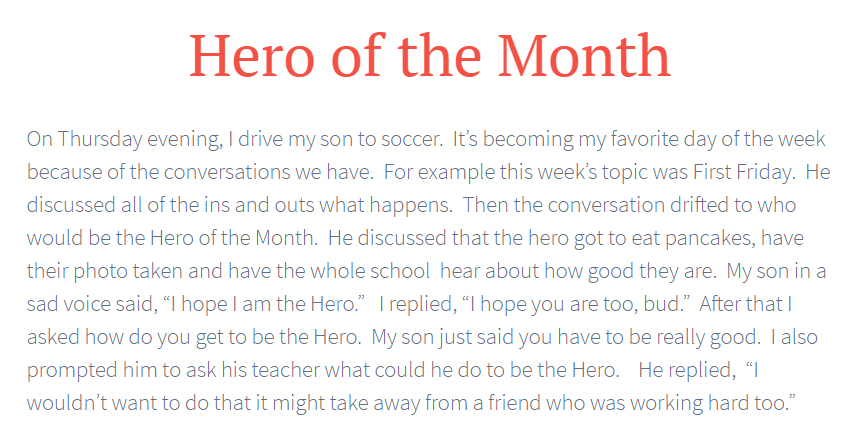Click the 'Hero of the Month' heading
Viewport: 857px width, 438px height.
pyautogui.click(x=430, y=56)
